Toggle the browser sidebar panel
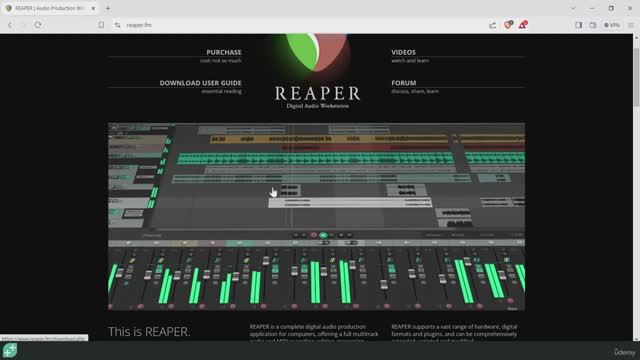 click(578, 25)
